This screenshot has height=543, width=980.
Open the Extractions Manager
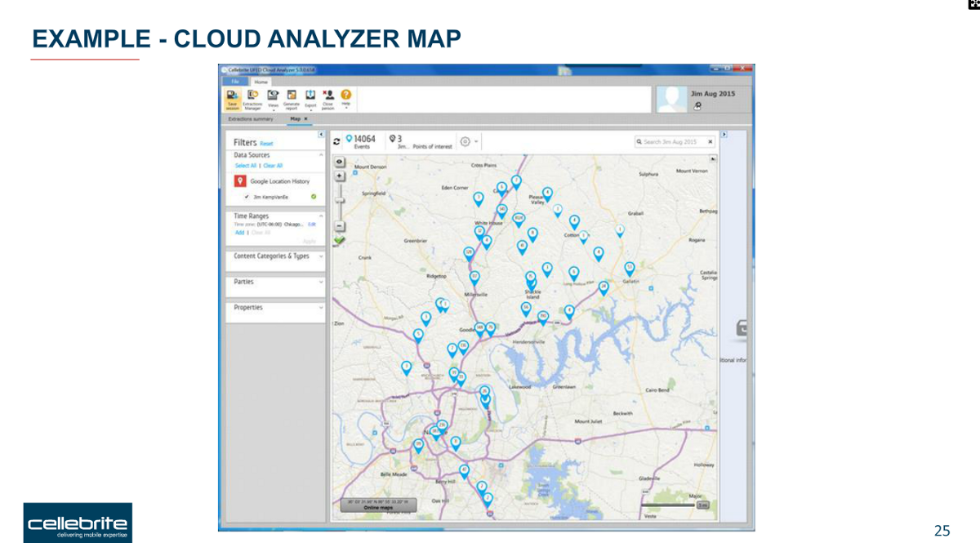point(252,97)
